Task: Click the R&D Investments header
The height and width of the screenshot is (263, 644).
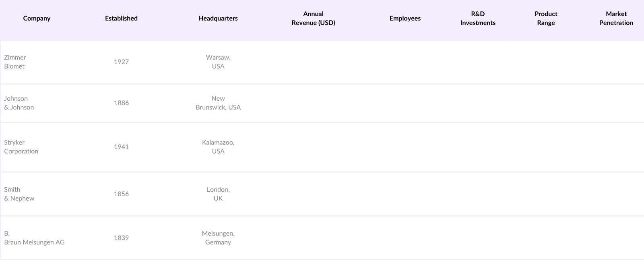Action: click(478, 19)
